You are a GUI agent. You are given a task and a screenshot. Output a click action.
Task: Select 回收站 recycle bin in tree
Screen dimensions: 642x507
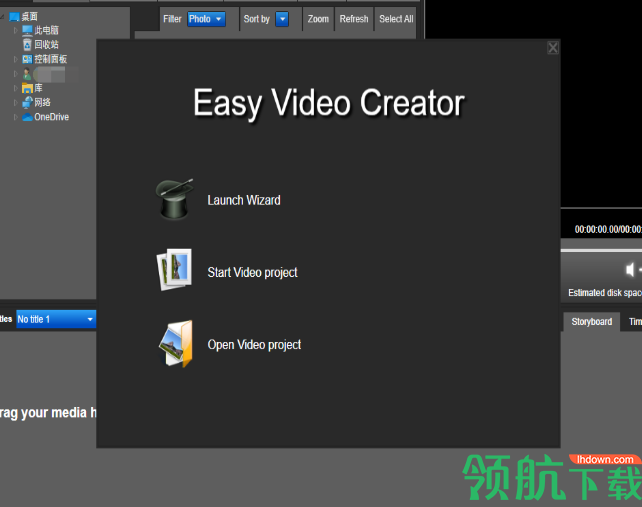(x=46, y=45)
